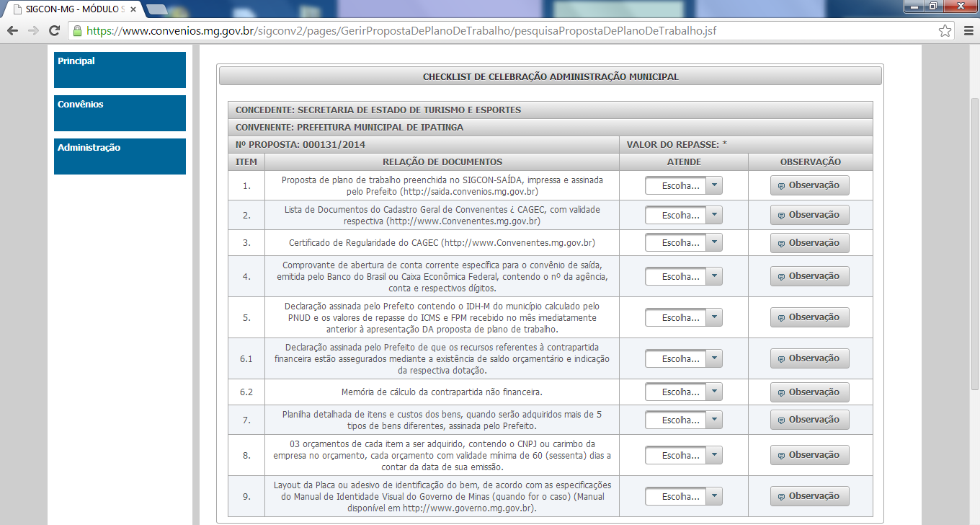Open Atende dropdown for item 3
980x525 pixels.
683,243
